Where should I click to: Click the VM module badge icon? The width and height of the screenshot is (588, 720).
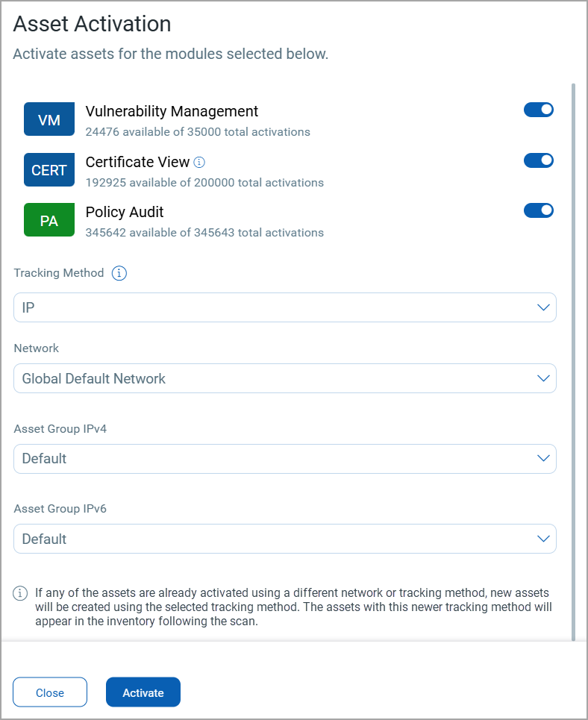point(49,119)
